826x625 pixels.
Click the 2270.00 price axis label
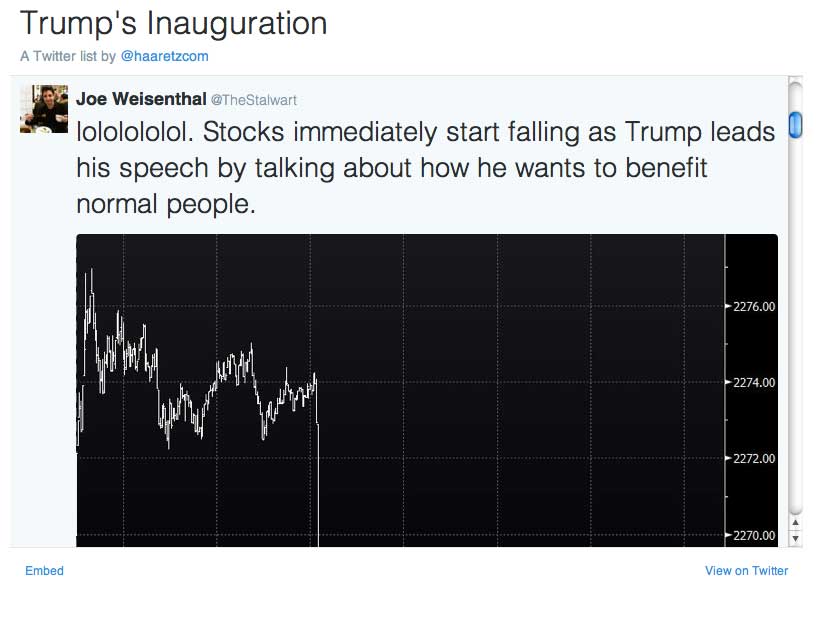(x=754, y=535)
